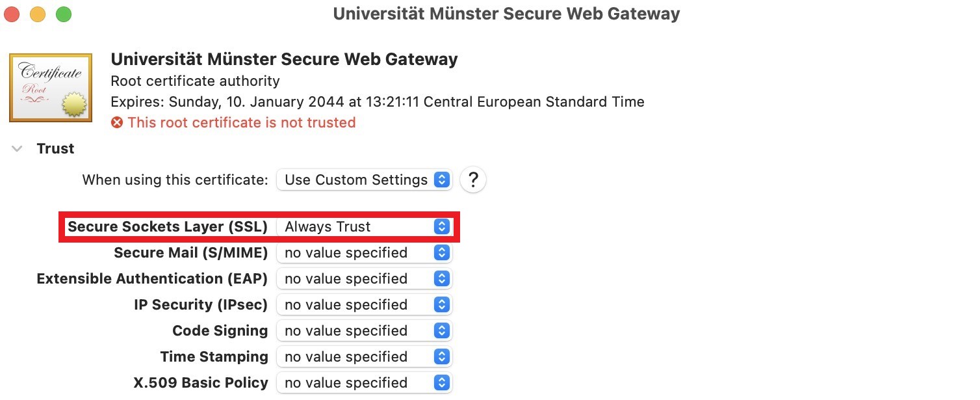Open the IP Security (IPsec) dropdown
Image resolution: width=980 pixels, height=400 pixels.
[364, 305]
